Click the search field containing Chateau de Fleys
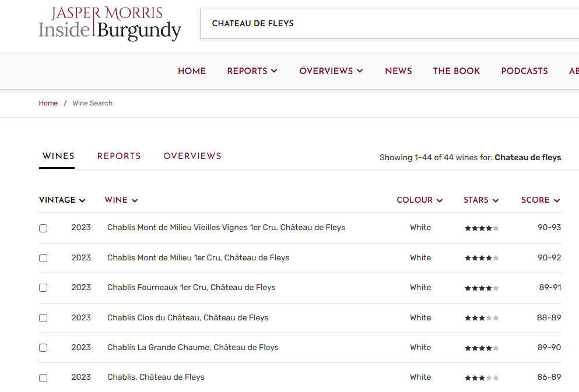This screenshot has height=392, width=579. [385, 24]
